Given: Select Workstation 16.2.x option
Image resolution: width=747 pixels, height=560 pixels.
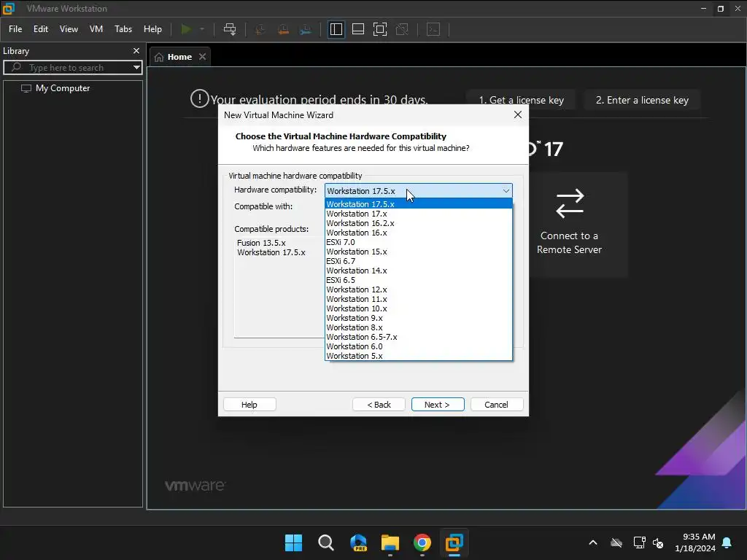Looking at the screenshot, I should (418, 223).
